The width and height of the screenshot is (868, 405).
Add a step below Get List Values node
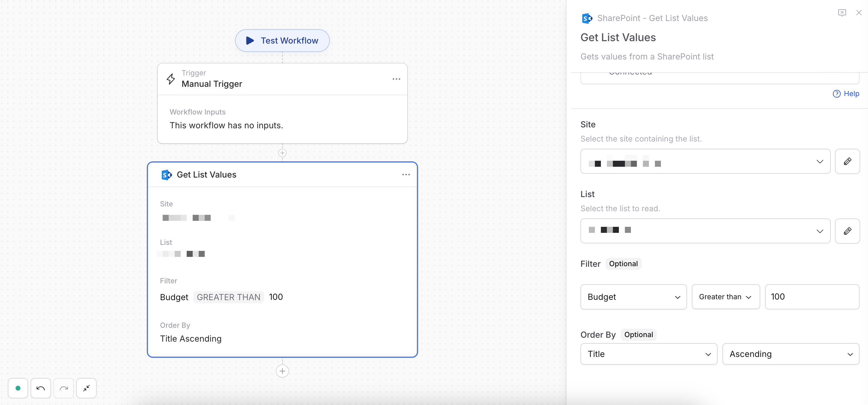point(282,371)
